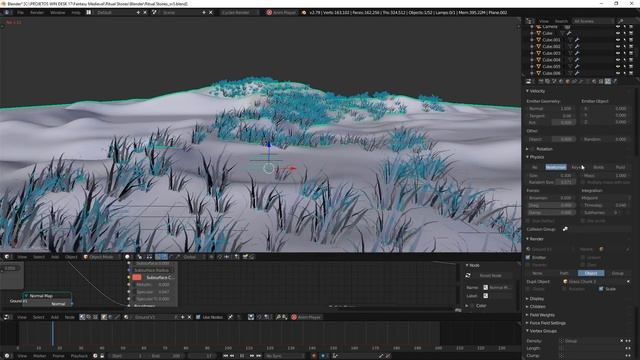The image size is (640, 360).
Task: Collapse the Vertex Groups panel
Action: coord(542,331)
